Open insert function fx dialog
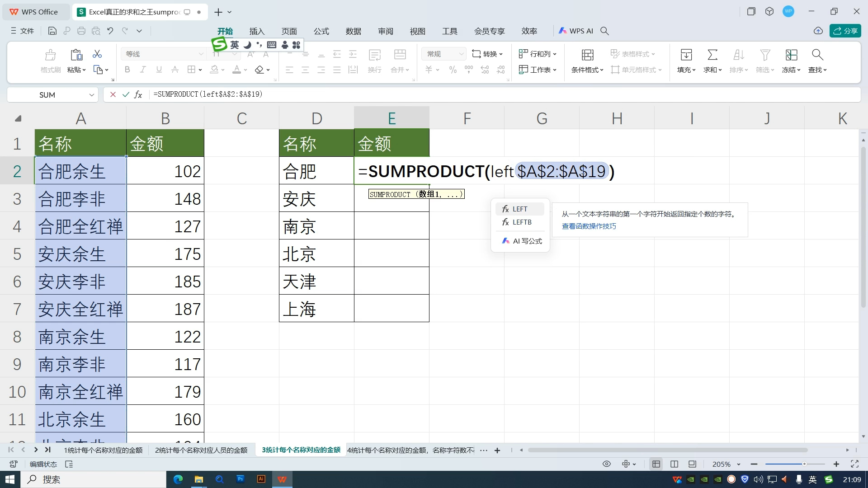The image size is (868, 488). pos(138,94)
